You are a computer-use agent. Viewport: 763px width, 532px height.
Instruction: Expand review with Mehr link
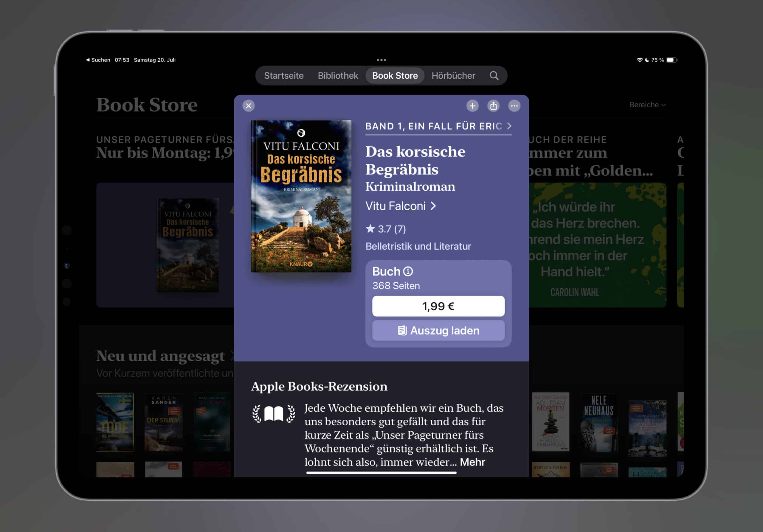coord(472,462)
